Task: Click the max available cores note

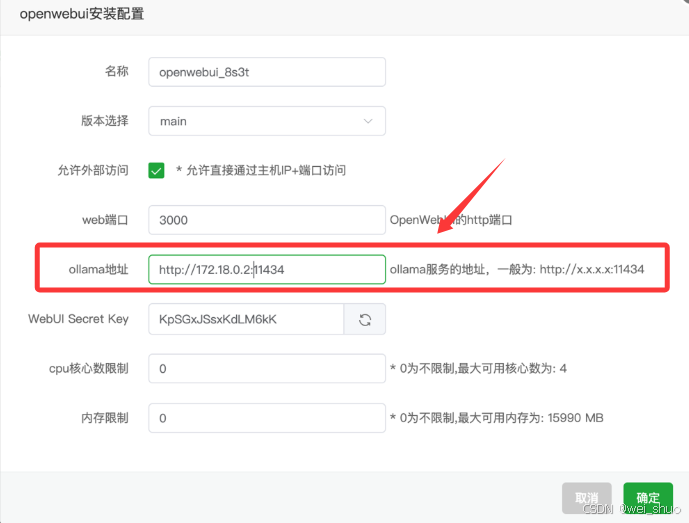Action: [479, 368]
